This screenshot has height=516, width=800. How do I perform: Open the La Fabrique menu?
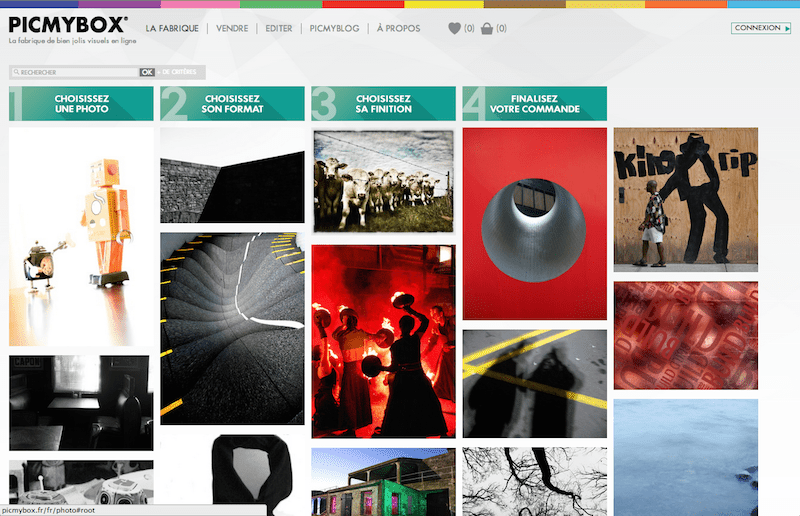[172, 29]
